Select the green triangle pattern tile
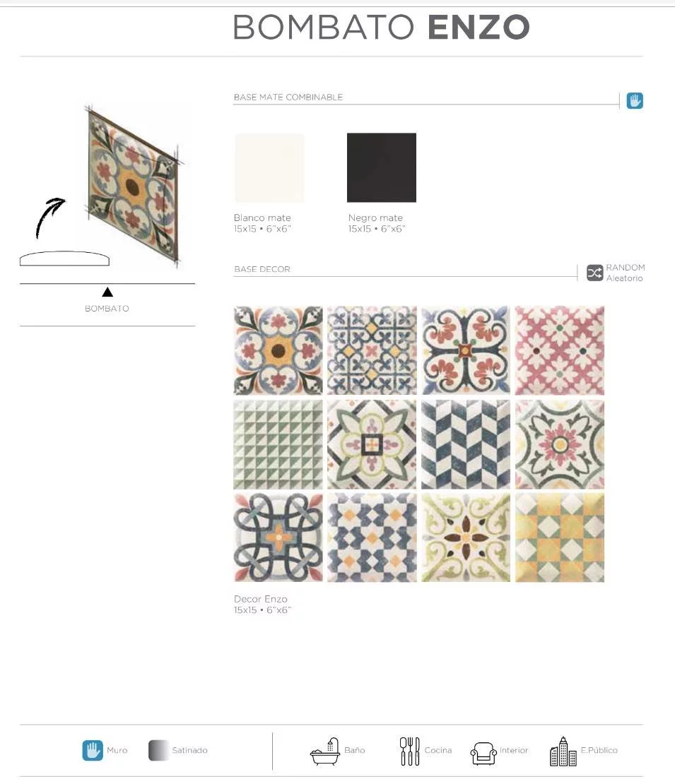The image size is (675, 784). (x=278, y=444)
